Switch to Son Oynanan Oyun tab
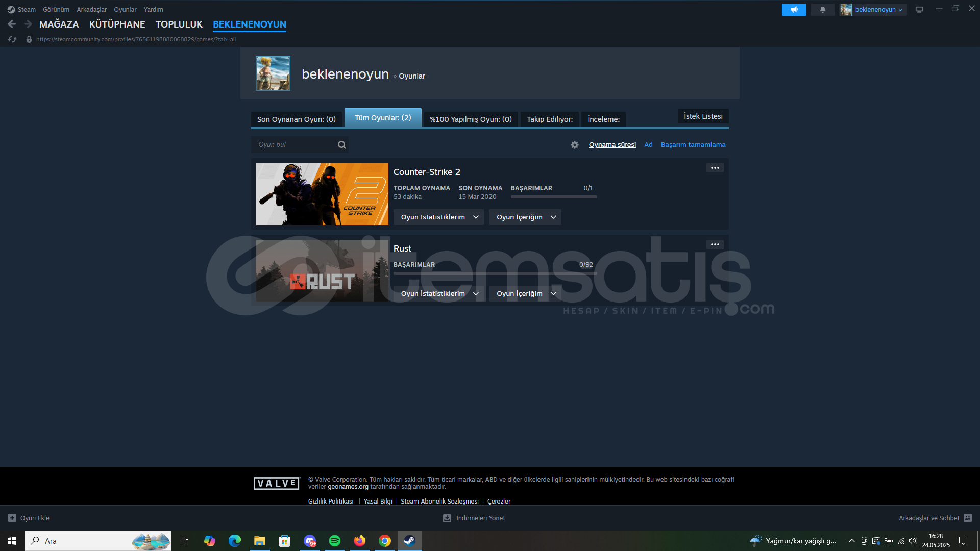Screen dimensions: 980x551 tap(297, 119)
